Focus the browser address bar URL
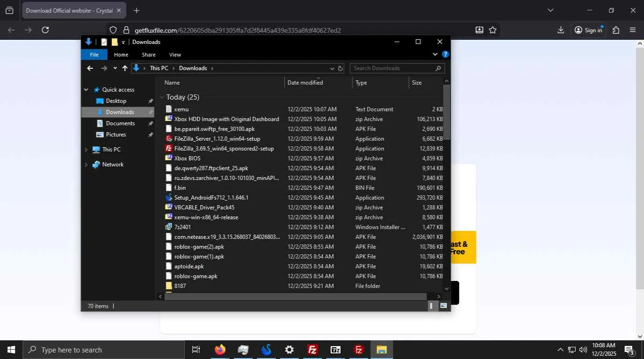This screenshot has height=359, width=644. (x=238, y=30)
